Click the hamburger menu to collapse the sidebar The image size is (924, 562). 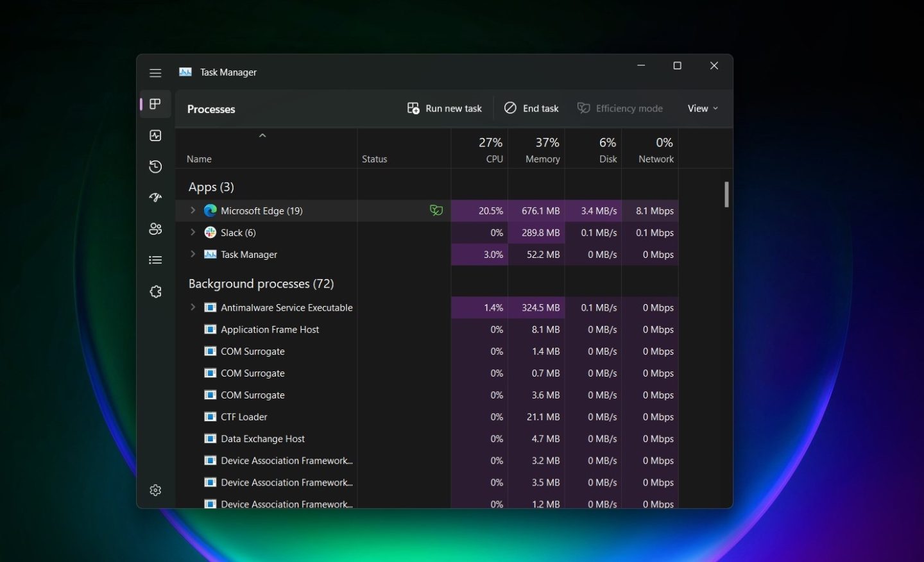pyautogui.click(x=155, y=72)
